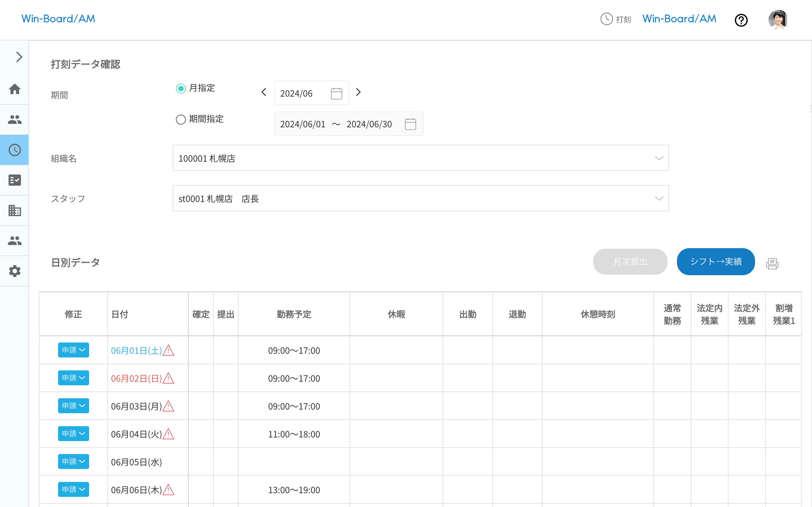Open the clock attendance sidebar icon
Image resolution: width=812 pixels, height=507 pixels.
click(14, 150)
